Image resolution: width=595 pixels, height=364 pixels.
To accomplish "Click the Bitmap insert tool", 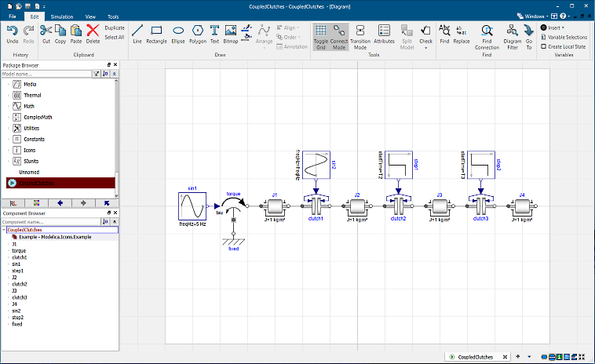I will tap(231, 32).
